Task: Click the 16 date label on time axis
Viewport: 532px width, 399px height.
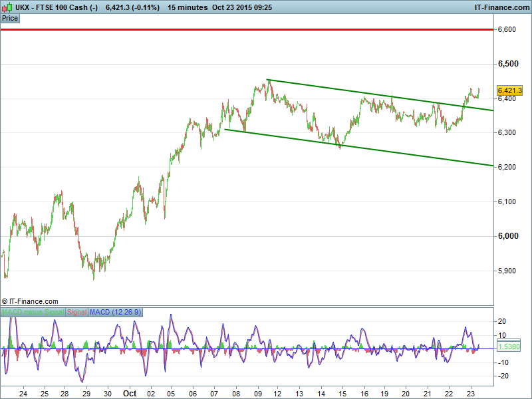Action: [364, 393]
